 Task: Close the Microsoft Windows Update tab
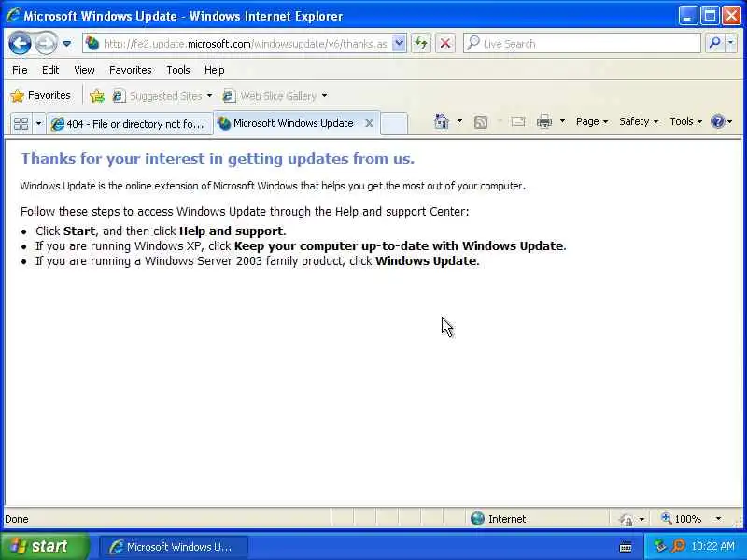tap(369, 123)
